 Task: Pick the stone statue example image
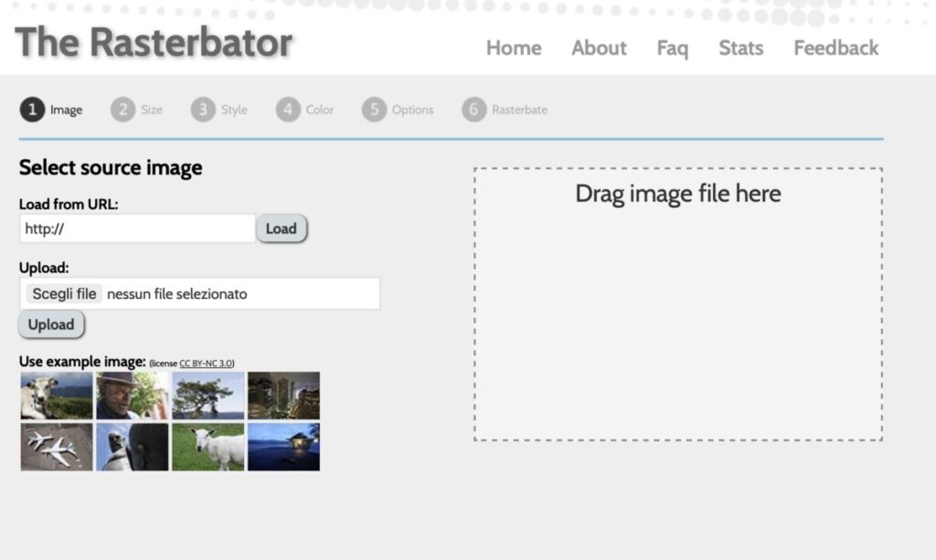[x=133, y=447]
